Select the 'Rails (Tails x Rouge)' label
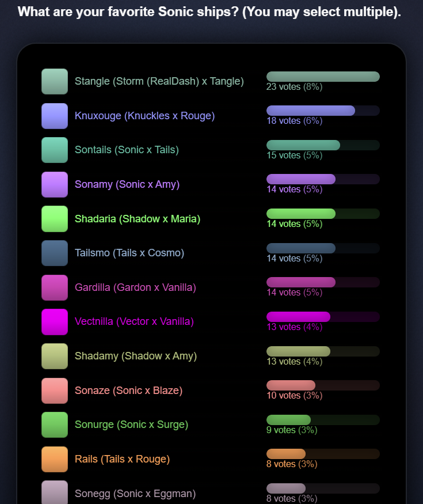 coord(123,459)
